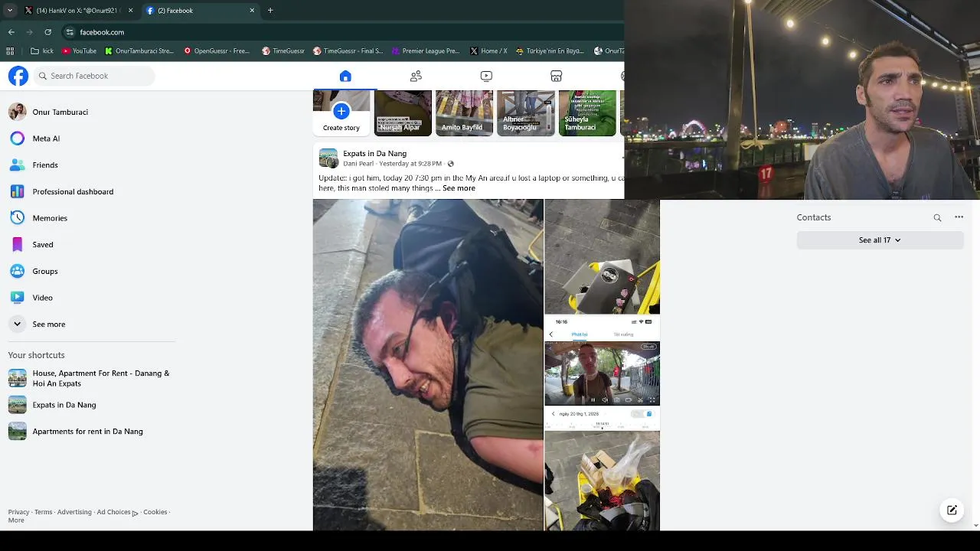Open the Dani Pearl author link
The height and width of the screenshot is (551, 980).
tap(358, 164)
